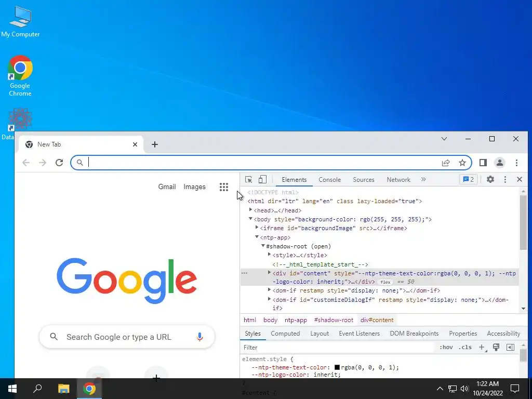The image size is (532, 399).
Task: Reload the current page
Action: point(59,163)
